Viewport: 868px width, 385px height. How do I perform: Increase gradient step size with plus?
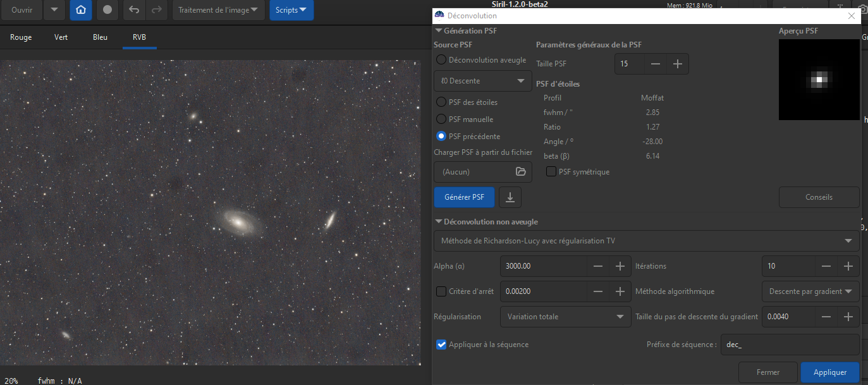[848, 317]
